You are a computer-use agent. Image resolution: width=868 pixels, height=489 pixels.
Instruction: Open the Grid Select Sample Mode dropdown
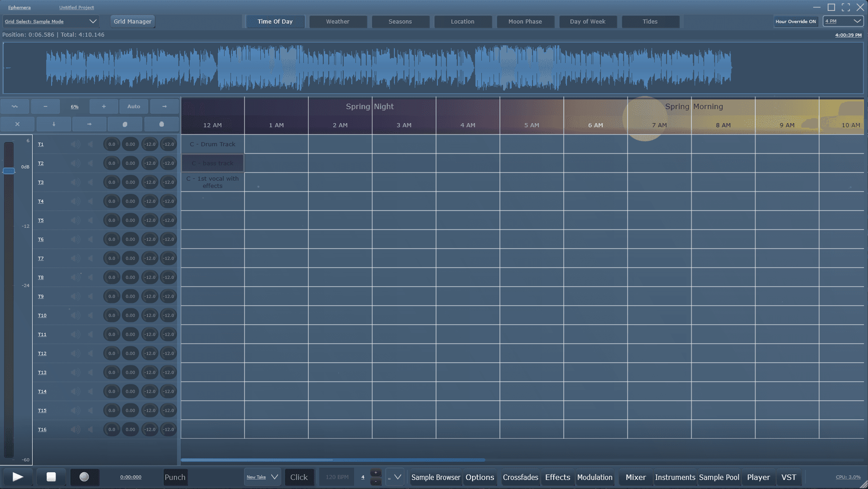tap(51, 21)
